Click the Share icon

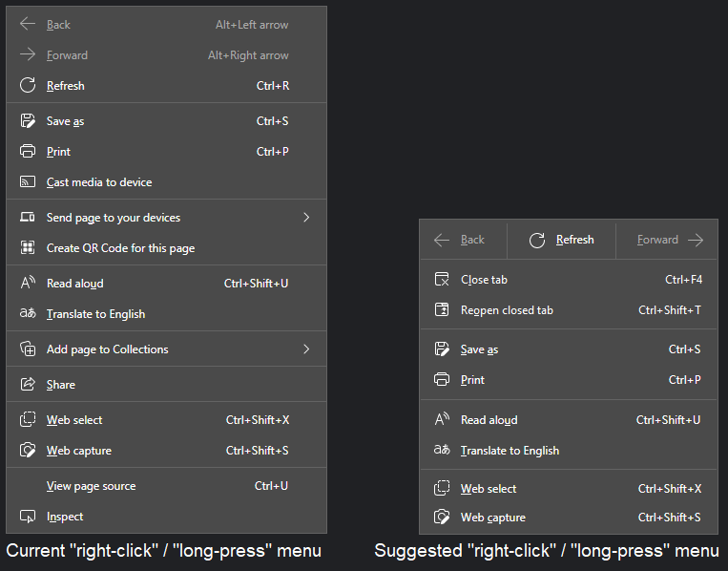pos(28,385)
